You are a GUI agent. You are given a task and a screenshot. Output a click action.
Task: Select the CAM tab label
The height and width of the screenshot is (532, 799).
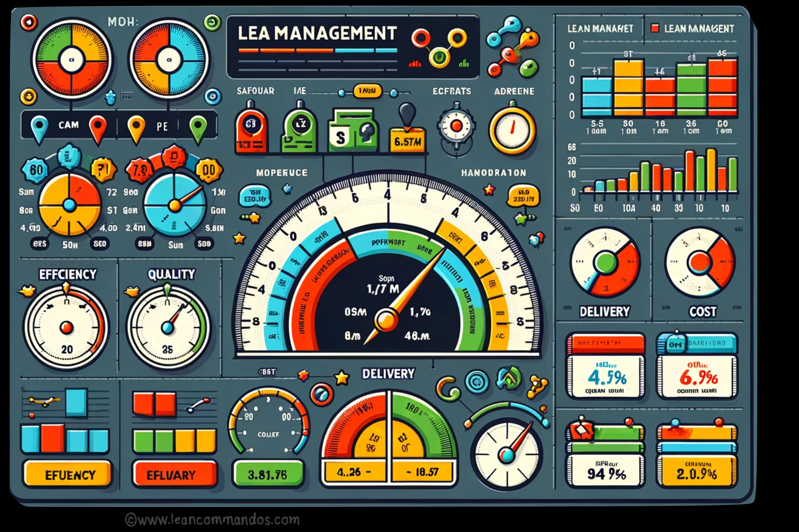tap(68, 125)
